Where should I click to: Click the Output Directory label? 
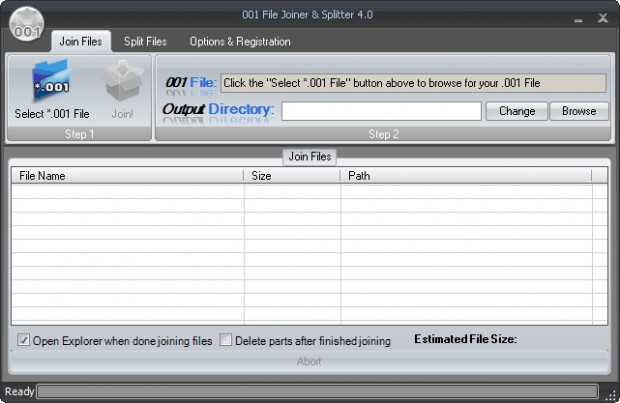tap(218, 109)
